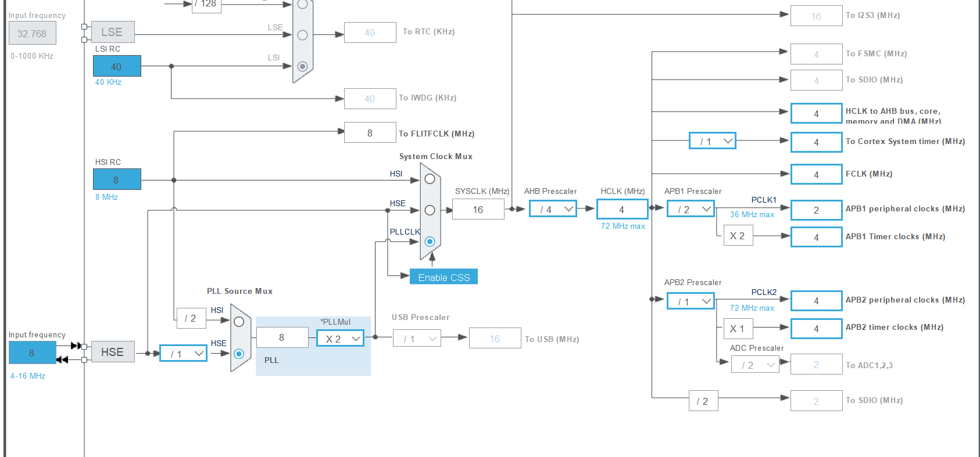Screen dimensions: 980x457
Task: Select LSE as RTC clock source
Action: tap(302, 35)
